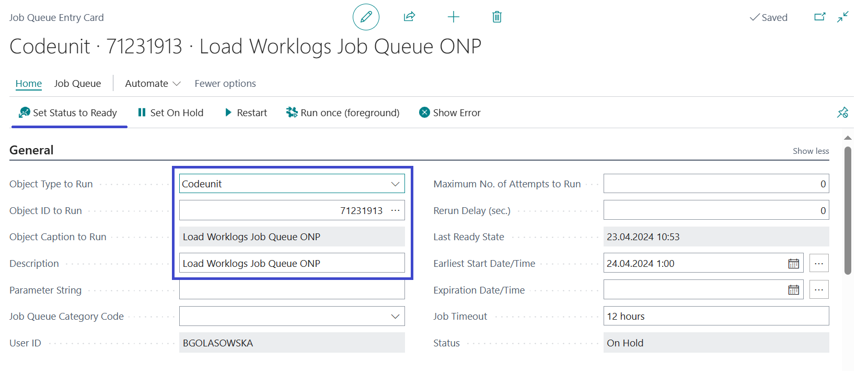
Task: Click the vertical scrollbar thumb
Action: coord(848,209)
